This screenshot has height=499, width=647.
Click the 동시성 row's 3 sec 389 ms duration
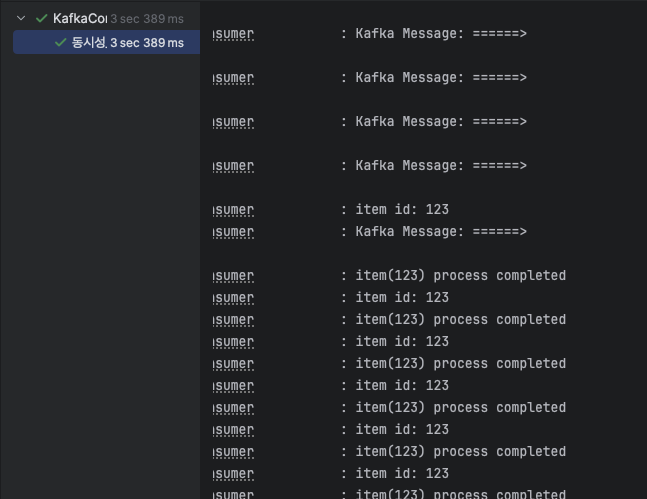(x=147, y=42)
